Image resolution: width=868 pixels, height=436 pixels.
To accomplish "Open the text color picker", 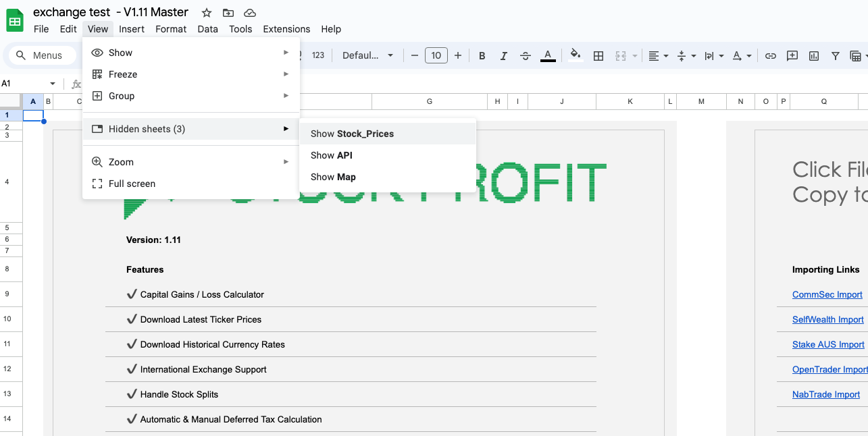I will pyautogui.click(x=548, y=55).
